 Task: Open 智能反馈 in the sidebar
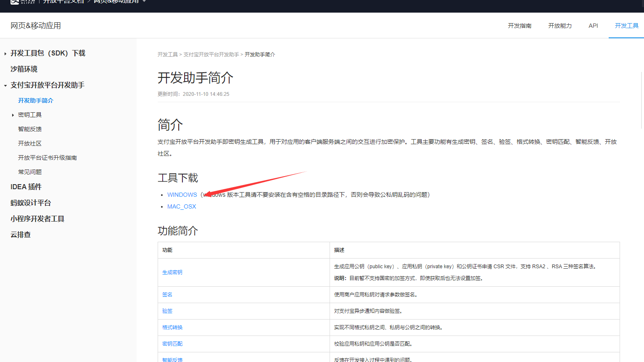[x=30, y=129]
